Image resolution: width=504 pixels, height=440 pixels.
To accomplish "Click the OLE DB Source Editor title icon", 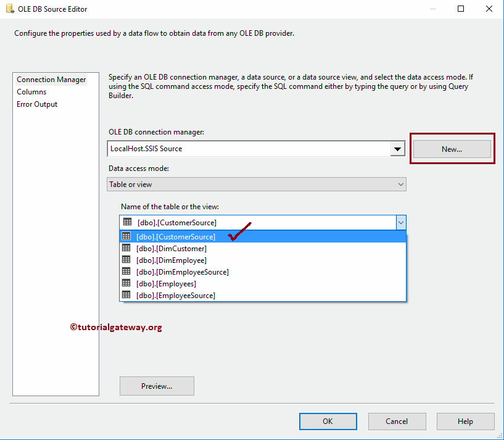I will [x=10, y=9].
